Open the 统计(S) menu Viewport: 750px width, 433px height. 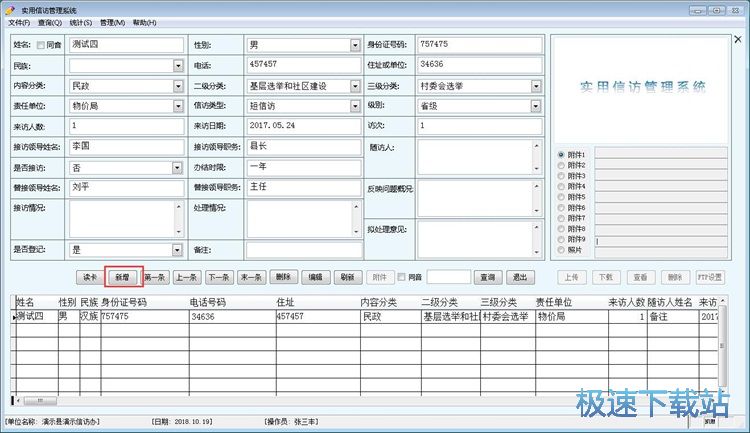pyautogui.click(x=81, y=22)
